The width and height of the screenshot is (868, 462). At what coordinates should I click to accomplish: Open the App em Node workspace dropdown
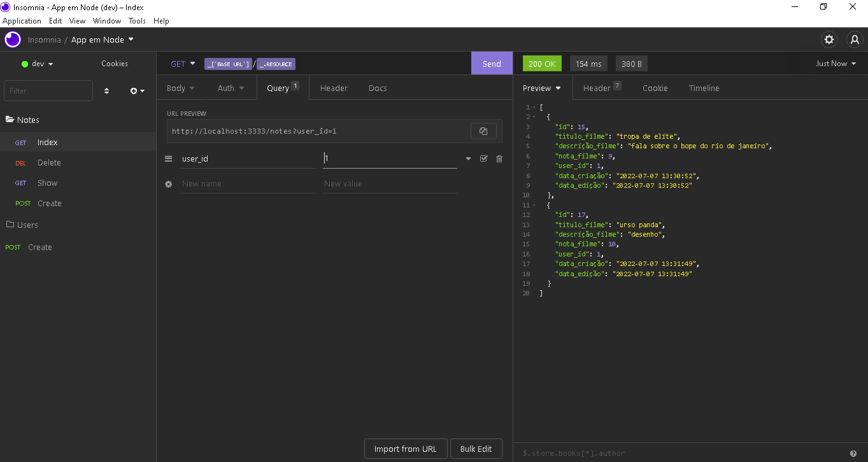pos(103,39)
